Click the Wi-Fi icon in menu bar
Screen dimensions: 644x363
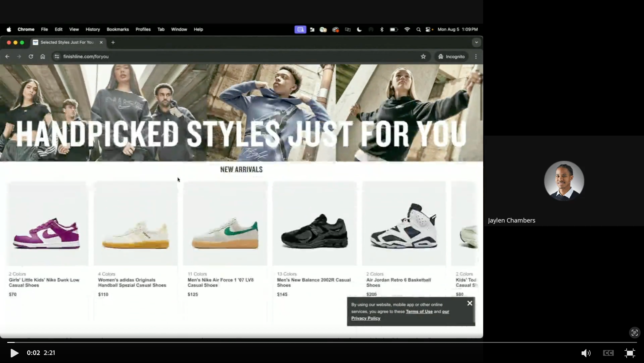(407, 30)
